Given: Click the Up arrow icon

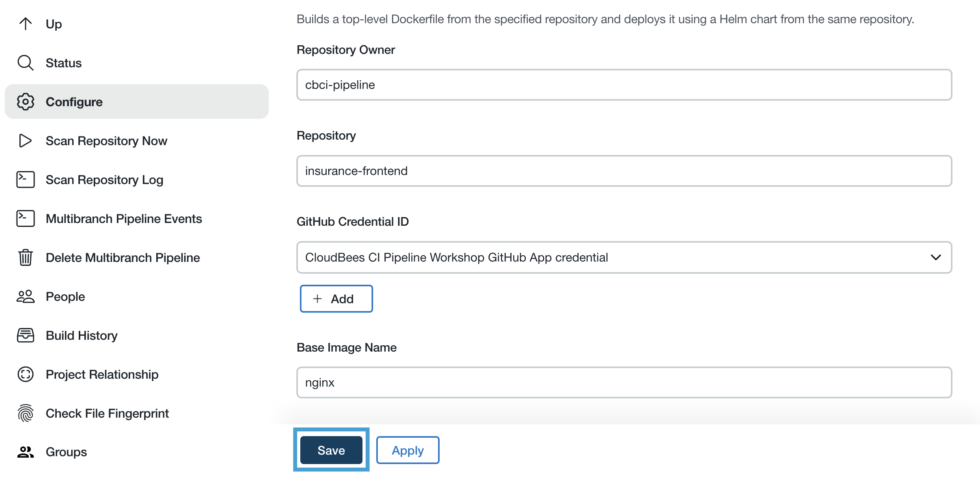Looking at the screenshot, I should [26, 24].
